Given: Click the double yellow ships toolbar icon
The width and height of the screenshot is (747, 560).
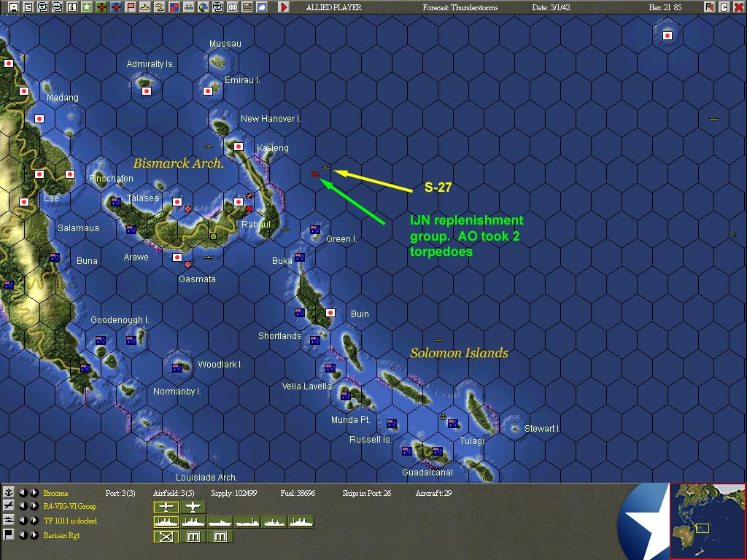Looking at the screenshot, I should tap(160, 7).
